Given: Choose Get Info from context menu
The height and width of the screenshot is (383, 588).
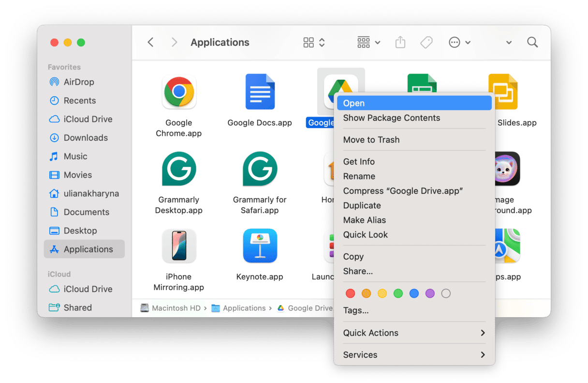Looking at the screenshot, I should (414, 162).
